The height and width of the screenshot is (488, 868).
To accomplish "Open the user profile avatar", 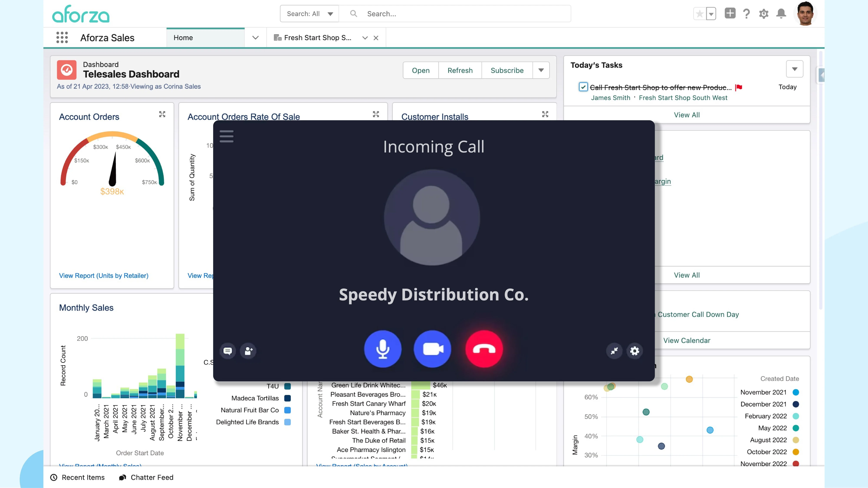I will pyautogui.click(x=805, y=14).
